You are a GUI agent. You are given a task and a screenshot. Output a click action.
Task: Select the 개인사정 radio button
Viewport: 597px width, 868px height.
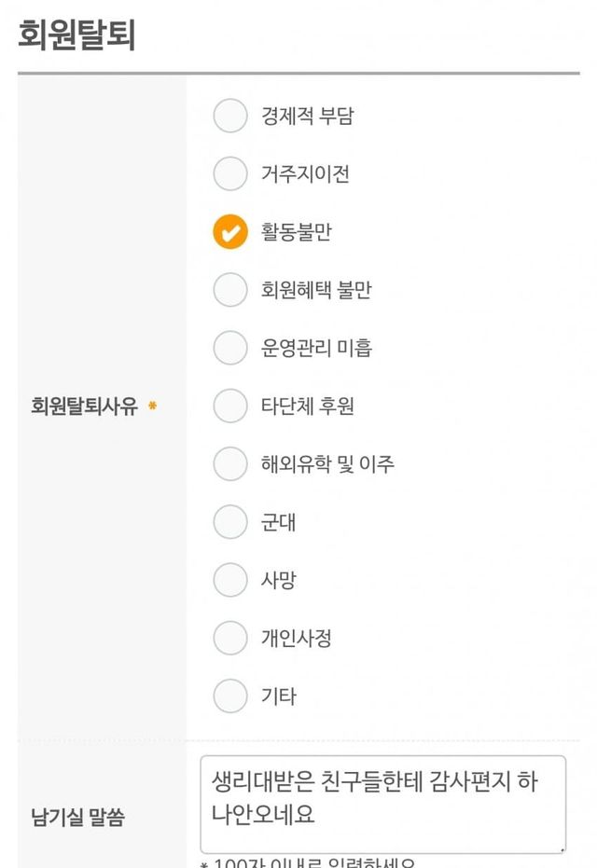tap(230, 638)
